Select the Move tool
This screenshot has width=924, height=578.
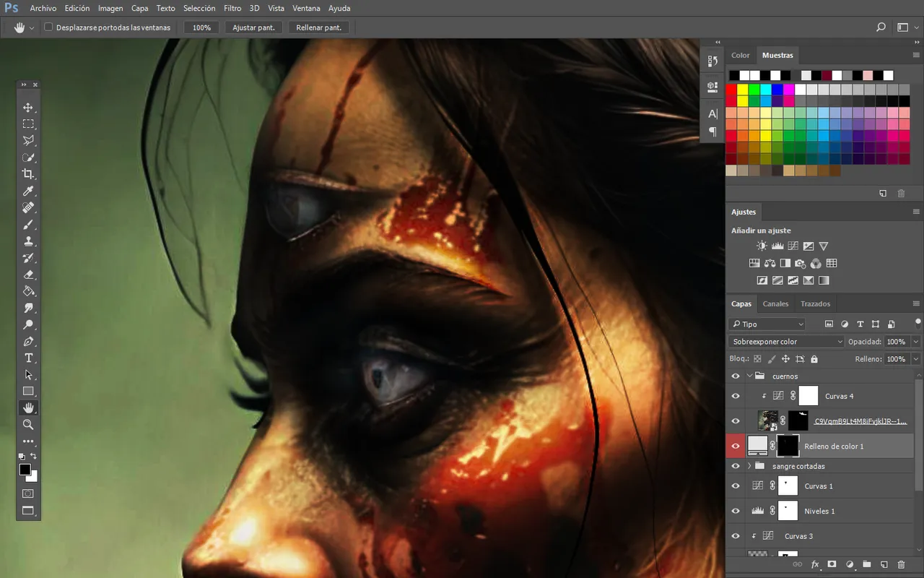tap(28, 108)
